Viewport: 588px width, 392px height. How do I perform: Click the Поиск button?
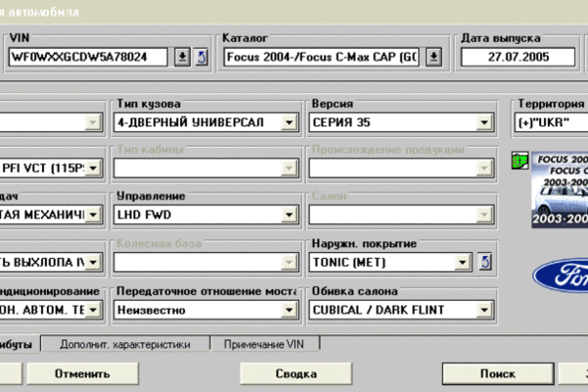coord(498,373)
